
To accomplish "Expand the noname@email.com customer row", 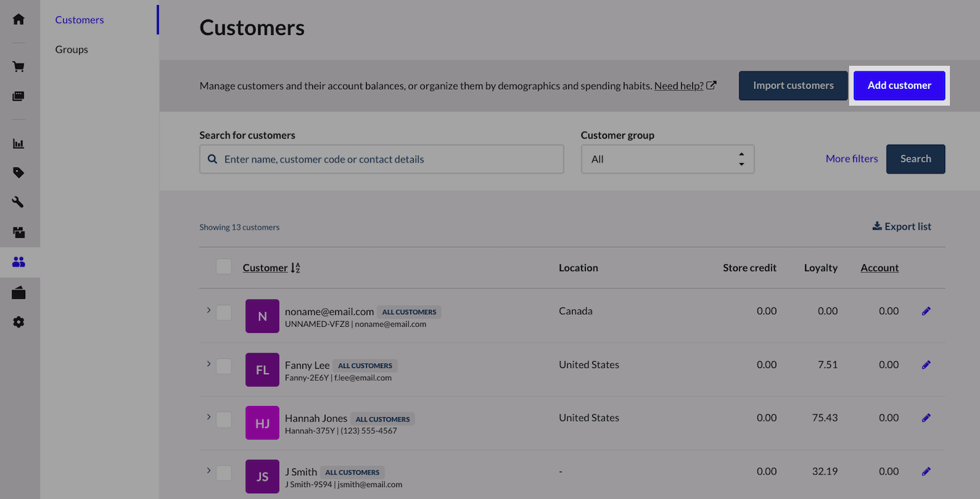I will tap(209, 309).
